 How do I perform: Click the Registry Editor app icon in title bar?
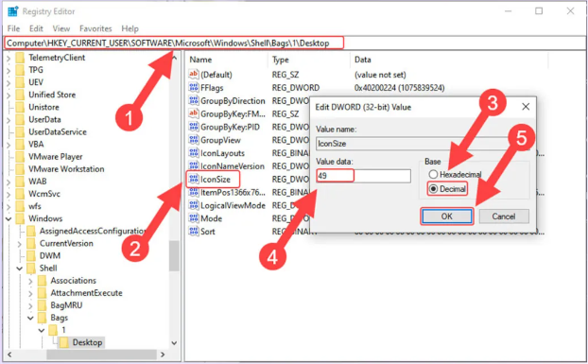12,11
